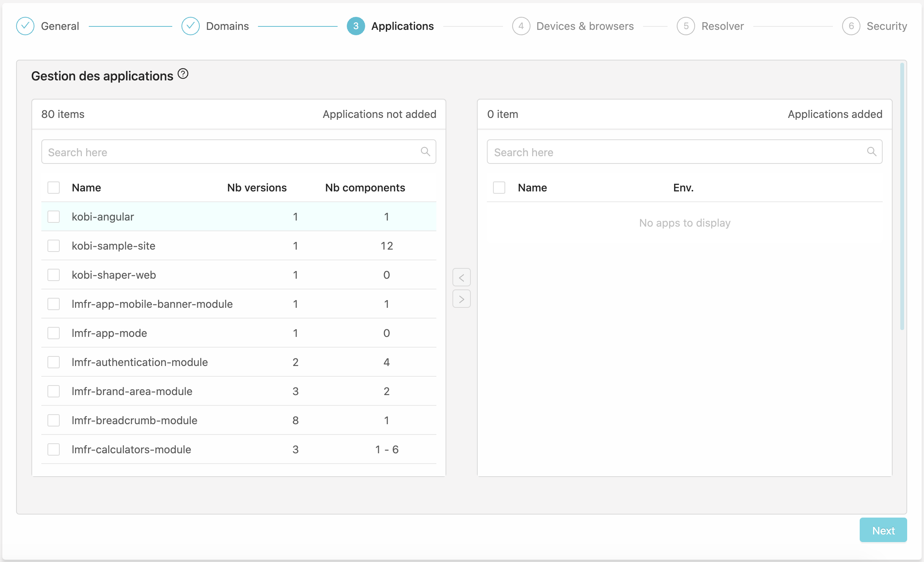Focus the Applications added search field
The height and width of the screenshot is (562, 924).
[684, 152]
